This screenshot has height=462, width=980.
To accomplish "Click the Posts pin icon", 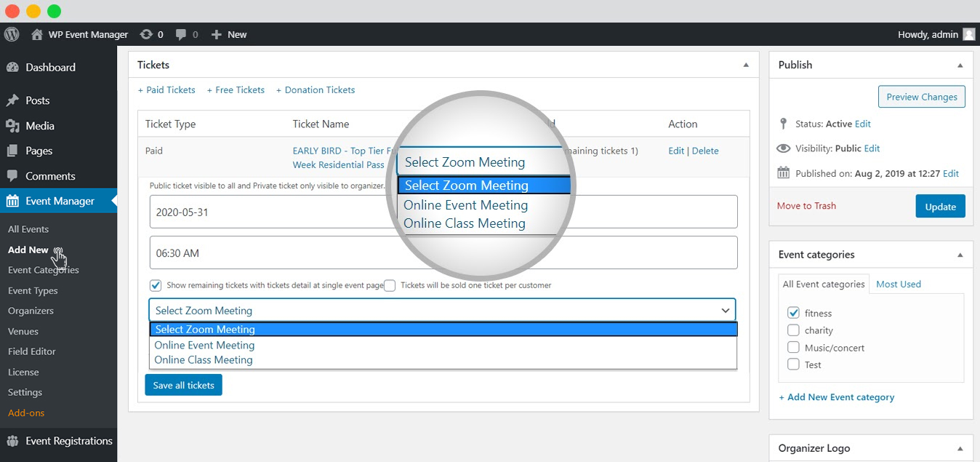I will (x=12, y=100).
